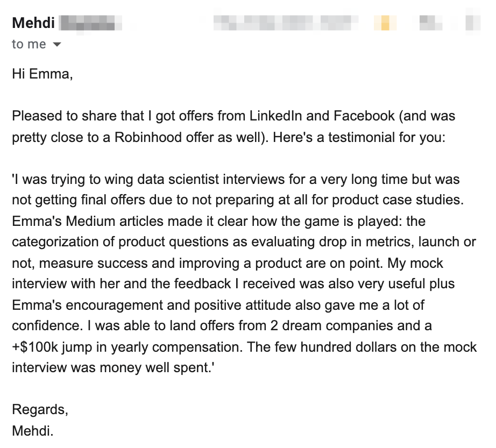Viewport: 496px width, 448px height.
Task: Click the 'Hi Emma,' greeting line
Action: (x=42, y=74)
